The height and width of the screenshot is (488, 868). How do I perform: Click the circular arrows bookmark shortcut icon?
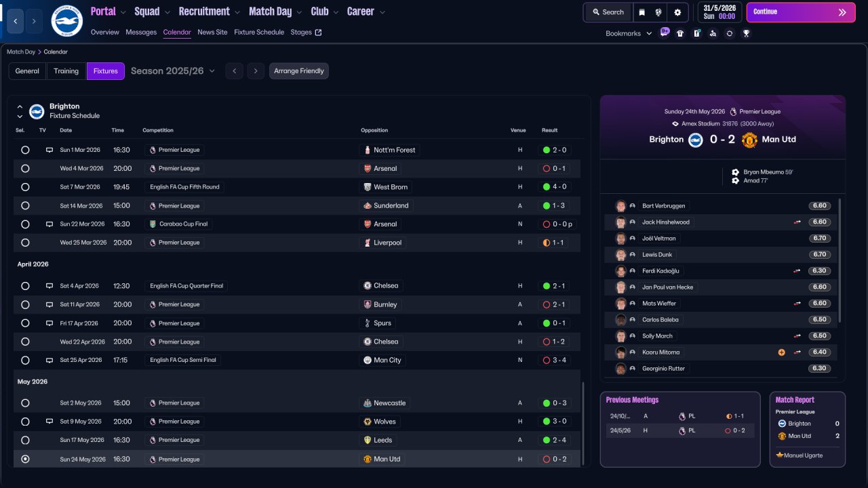(x=730, y=33)
